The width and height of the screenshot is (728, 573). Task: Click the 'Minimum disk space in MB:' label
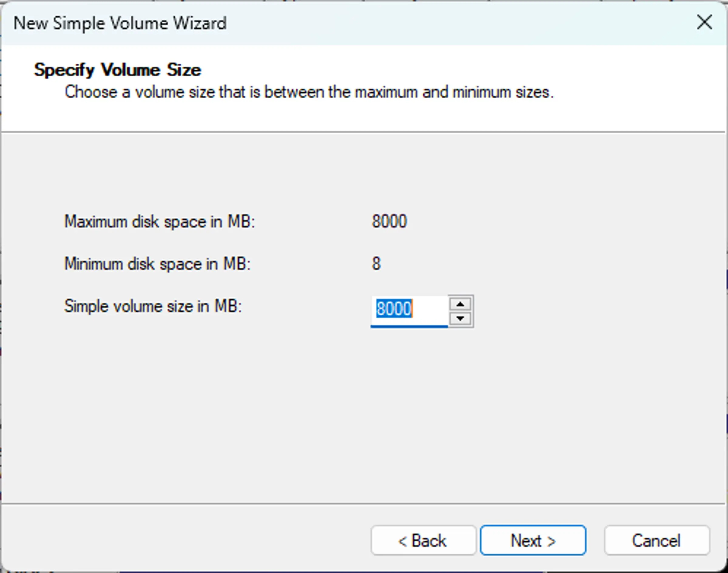[x=157, y=264]
